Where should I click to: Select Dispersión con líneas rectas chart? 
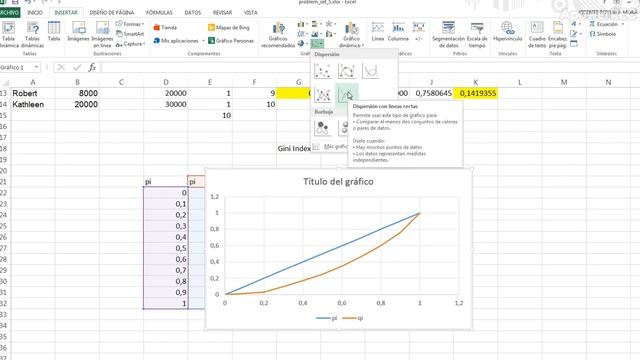(347, 95)
